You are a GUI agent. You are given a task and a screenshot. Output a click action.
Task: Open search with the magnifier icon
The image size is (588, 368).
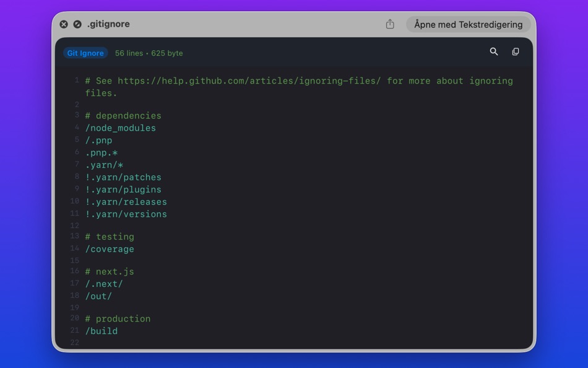tap(494, 52)
